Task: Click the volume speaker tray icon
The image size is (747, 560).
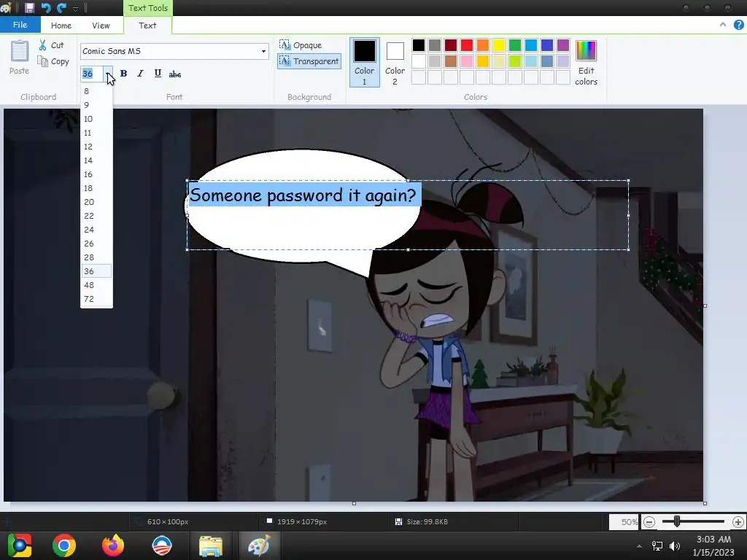Action: tap(675, 545)
